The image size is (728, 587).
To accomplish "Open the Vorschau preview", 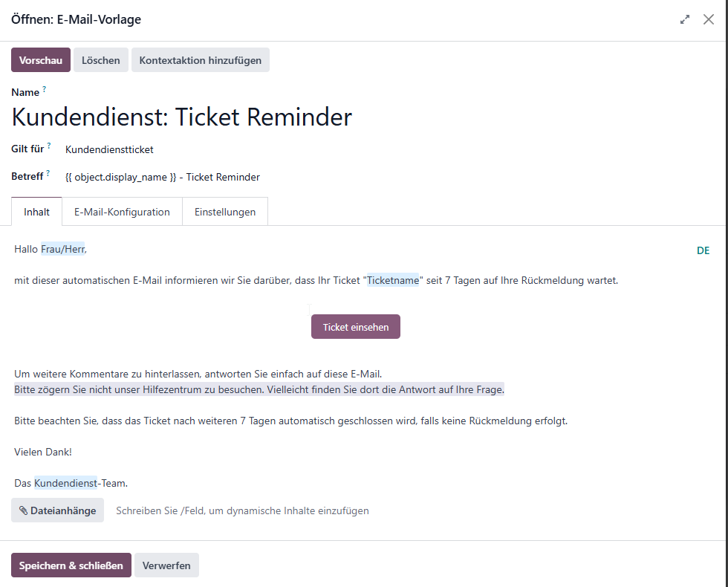I will pos(41,60).
